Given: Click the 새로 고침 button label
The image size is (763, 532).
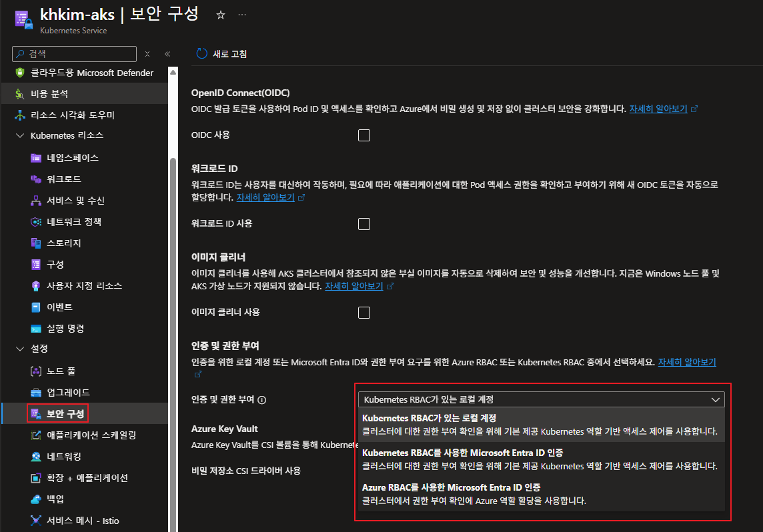Looking at the screenshot, I should pos(229,54).
